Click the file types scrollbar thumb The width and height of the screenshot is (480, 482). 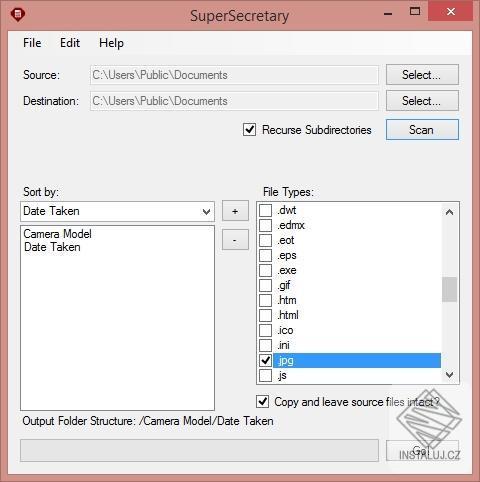click(449, 289)
